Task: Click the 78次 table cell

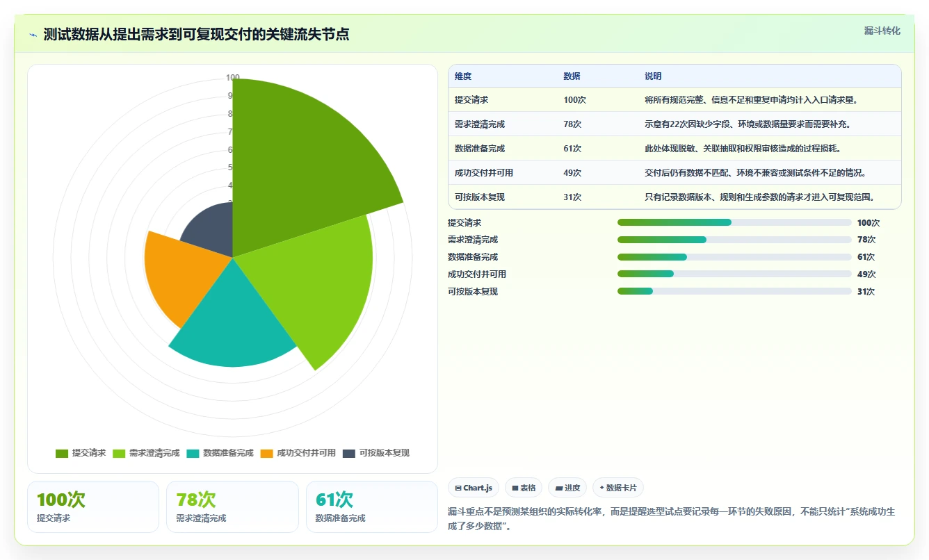Action: (573, 124)
